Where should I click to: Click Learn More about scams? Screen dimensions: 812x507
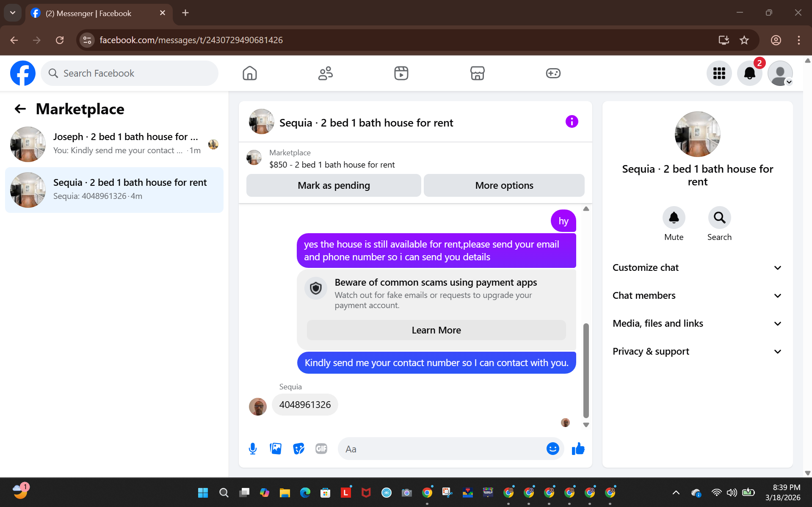point(436,330)
